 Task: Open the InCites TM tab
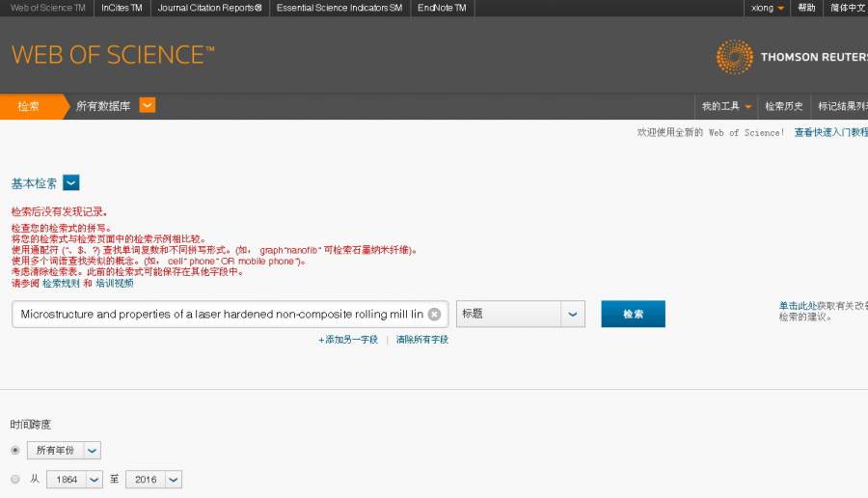pos(122,8)
